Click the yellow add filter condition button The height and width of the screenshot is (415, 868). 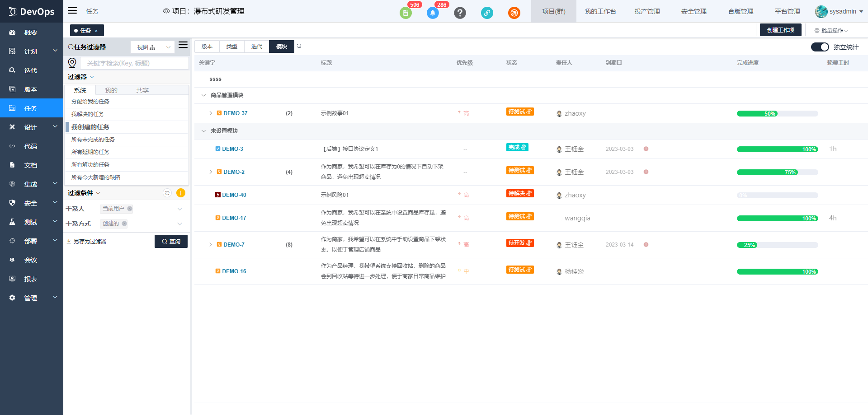(x=181, y=193)
